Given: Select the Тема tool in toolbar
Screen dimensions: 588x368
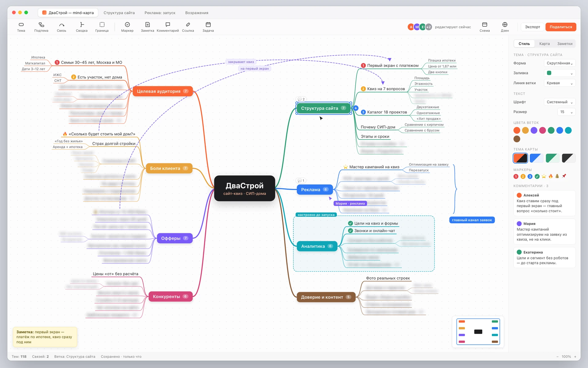Looking at the screenshot, I should 21,27.
